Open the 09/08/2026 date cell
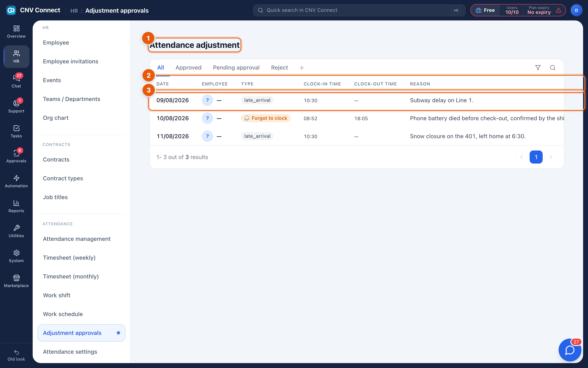The height and width of the screenshot is (368, 588). 173,100
